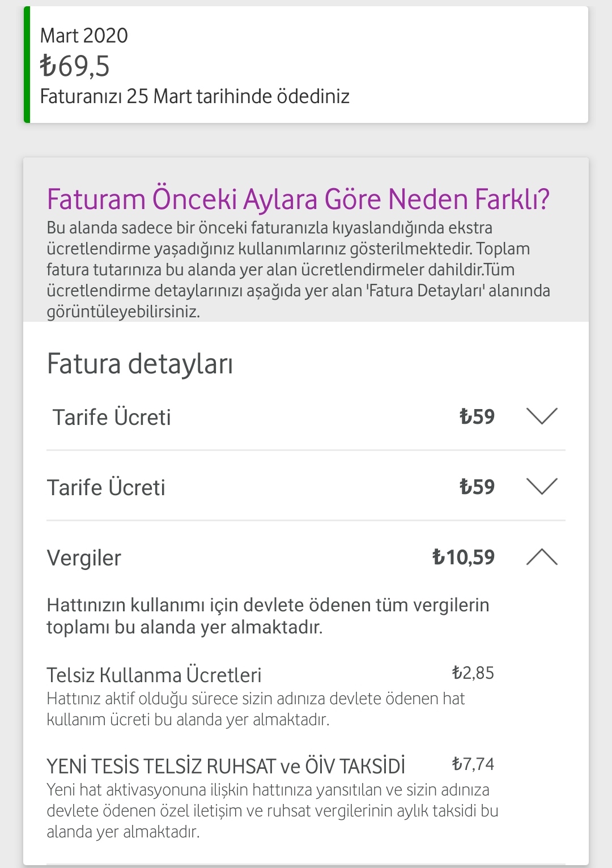This screenshot has height=868, width=612.
Task: Tap the ₺7,74 installment amount
Action: [473, 764]
